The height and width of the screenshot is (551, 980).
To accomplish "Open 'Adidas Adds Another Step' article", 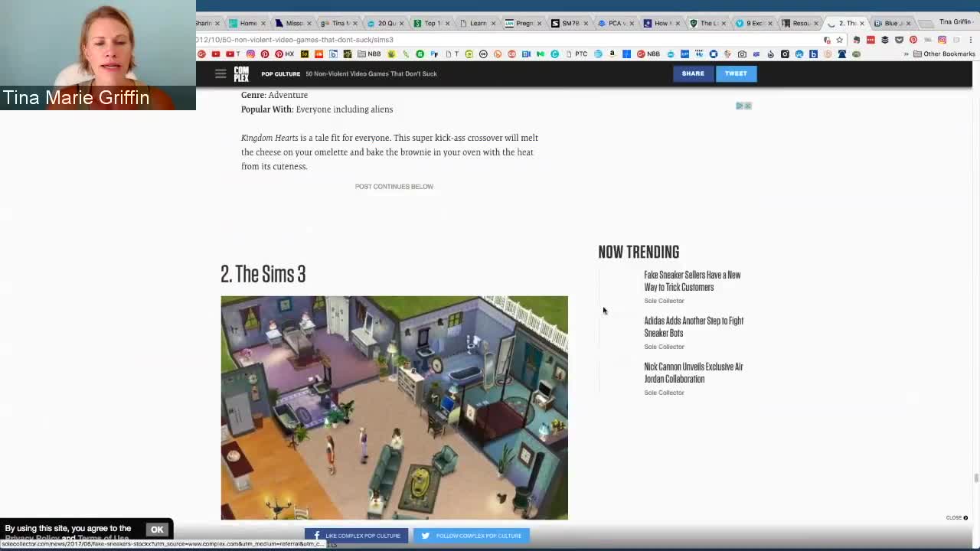I will 694,327.
